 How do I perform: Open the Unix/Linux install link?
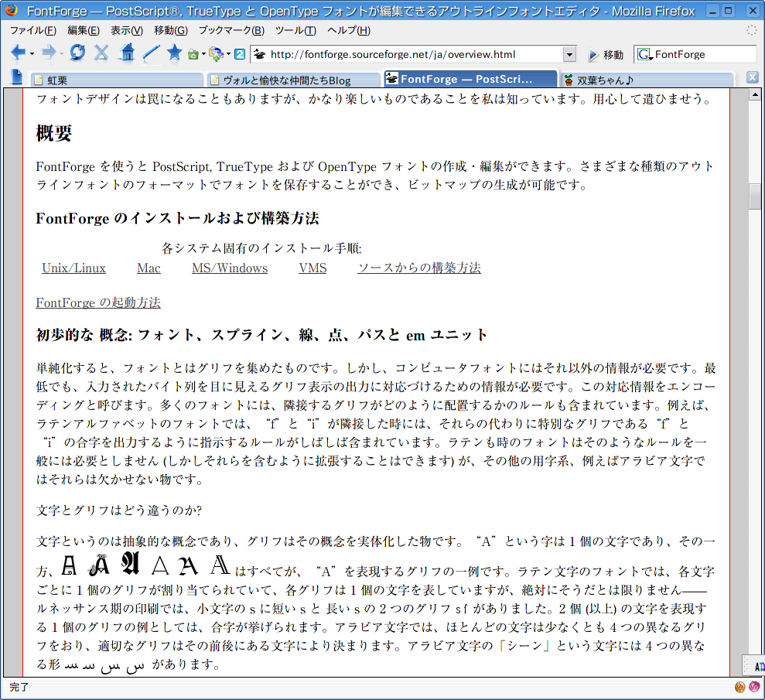(73, 268)
